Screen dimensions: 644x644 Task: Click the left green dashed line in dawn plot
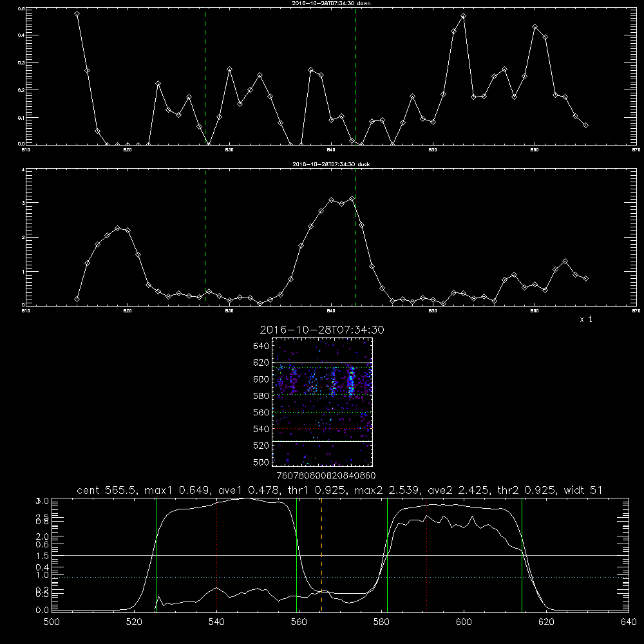pyautogui.click(x=205, y=76)
